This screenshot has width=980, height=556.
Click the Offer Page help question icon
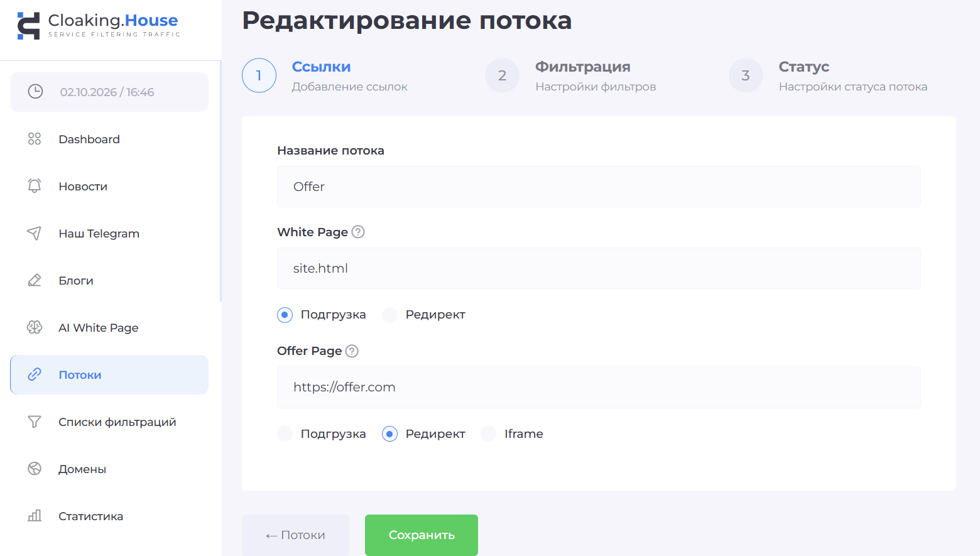coord(352,351)
